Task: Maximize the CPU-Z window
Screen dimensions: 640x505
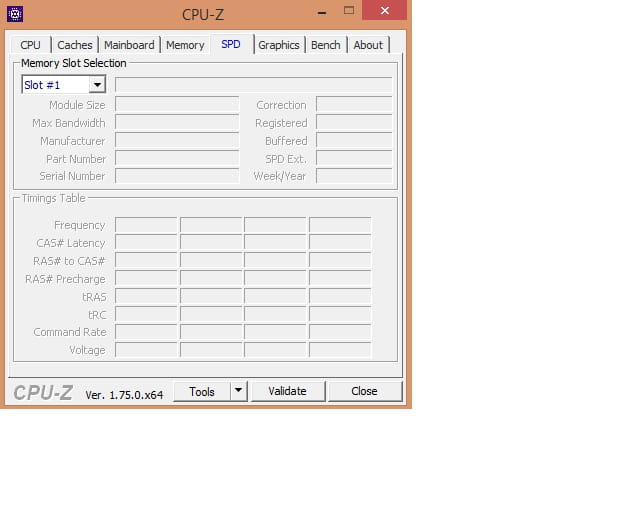Action: [349, 11]
